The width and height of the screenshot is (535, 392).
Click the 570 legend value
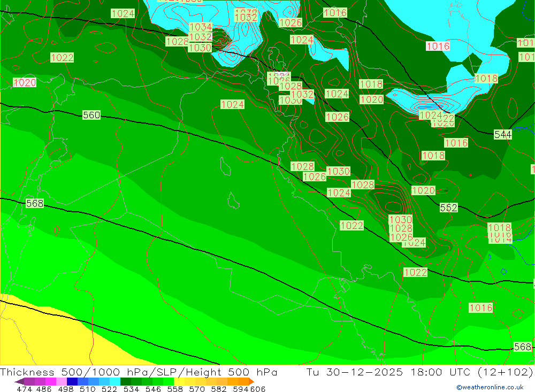[x=196, y=389]
